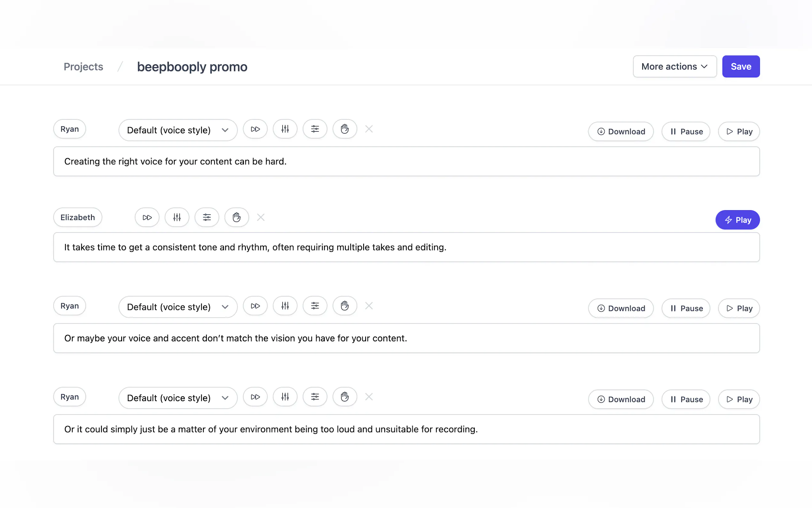Open vertical sliders icon in Elizabeth block
This screenshot has width=812, height=508.
click(x=177, y=218)
